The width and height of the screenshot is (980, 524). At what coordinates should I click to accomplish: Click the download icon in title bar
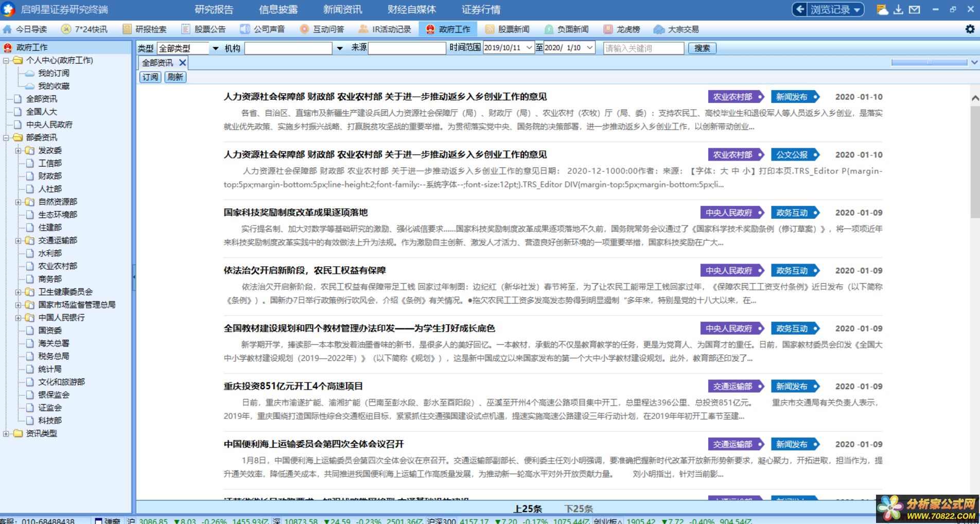(898, 9)
